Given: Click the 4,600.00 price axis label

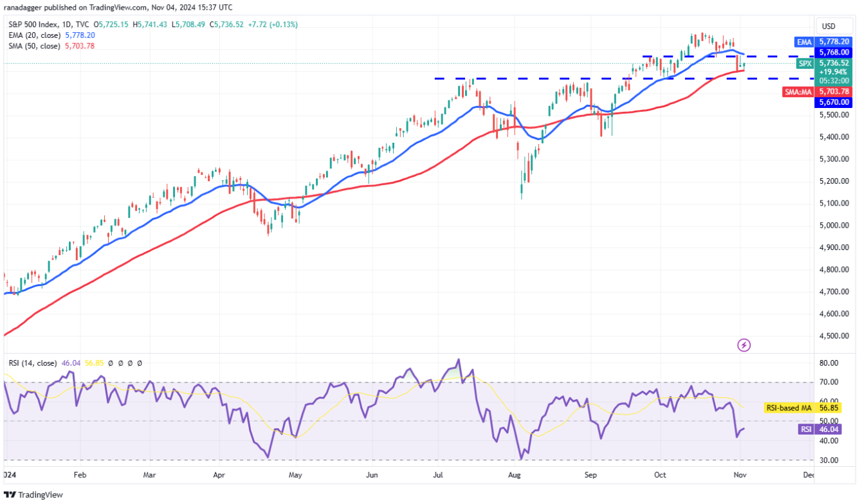Looking at the screenshot, I should [x=834, y=314].
